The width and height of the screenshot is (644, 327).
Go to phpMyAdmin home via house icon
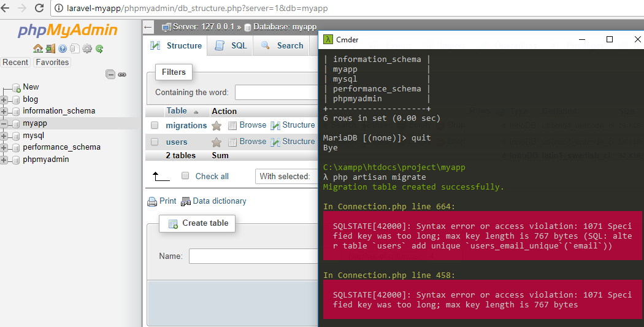(x=38, y=49)
